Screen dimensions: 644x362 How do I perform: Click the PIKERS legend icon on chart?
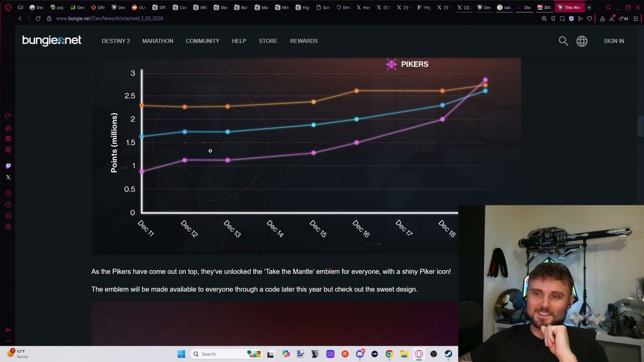391,64
